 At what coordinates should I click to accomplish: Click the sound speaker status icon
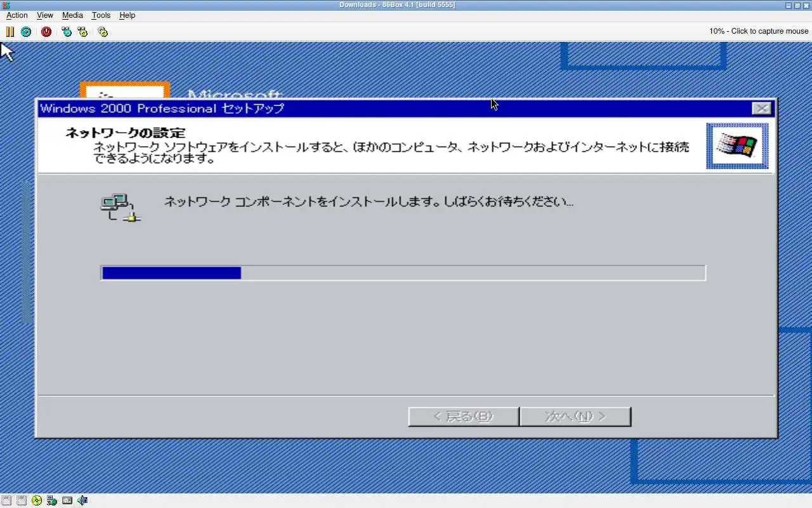click(82, 500)
